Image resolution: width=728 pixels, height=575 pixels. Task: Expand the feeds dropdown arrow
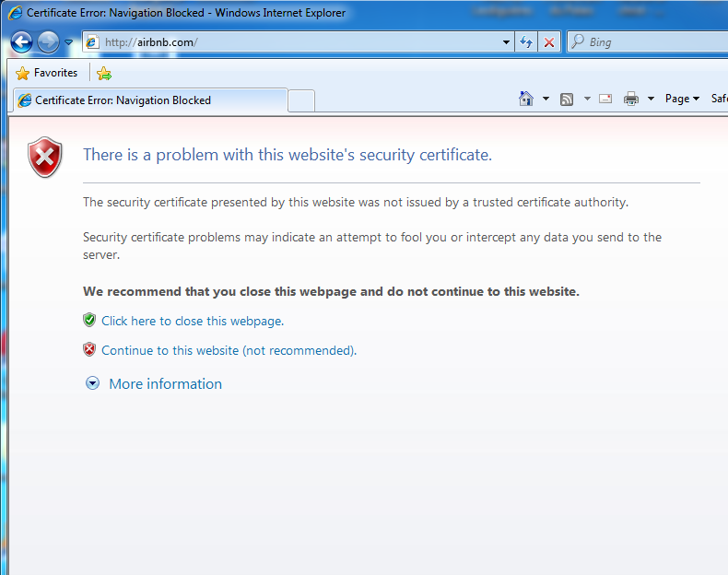coord(587,99)
